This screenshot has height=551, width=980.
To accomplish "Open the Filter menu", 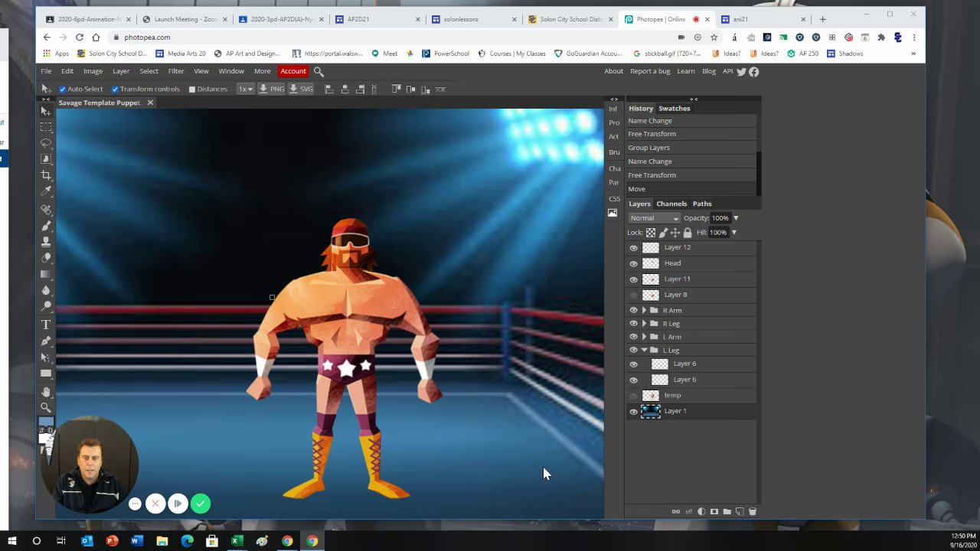I will point(176,71).
